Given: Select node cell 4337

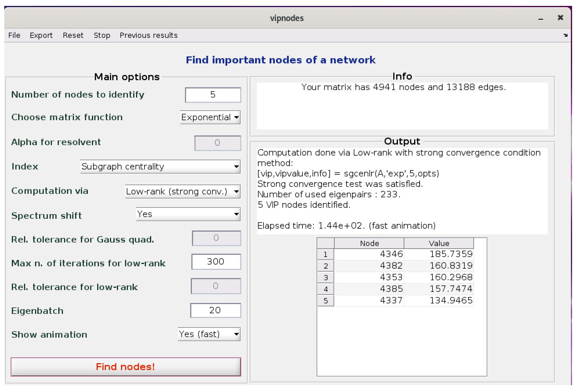Looking at the screenshot, I should (x=369, y=301).
